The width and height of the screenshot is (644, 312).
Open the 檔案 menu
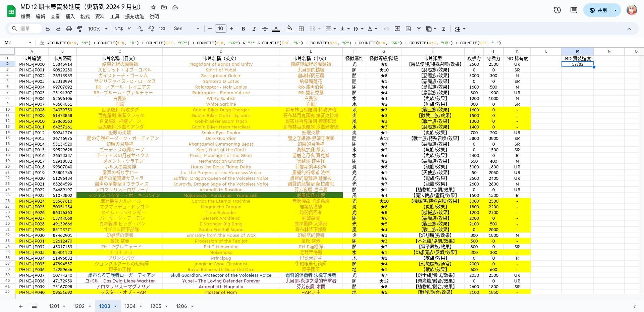click(x=25, y=16)
